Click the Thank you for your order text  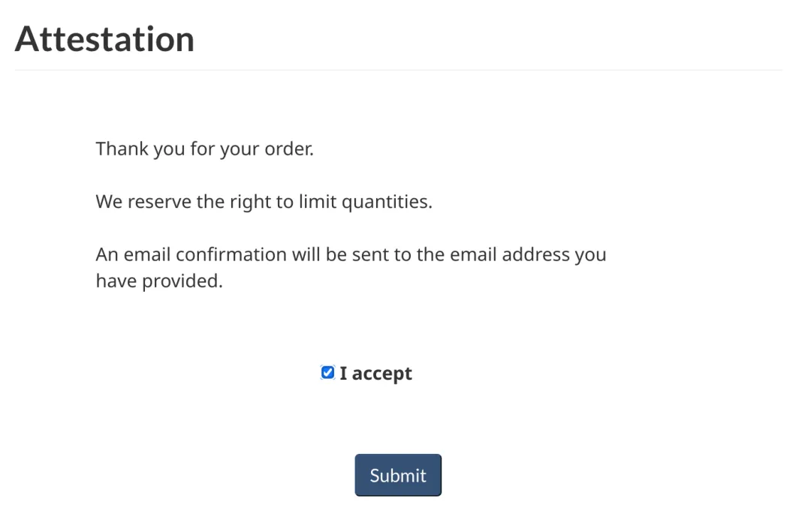point(204,149)
